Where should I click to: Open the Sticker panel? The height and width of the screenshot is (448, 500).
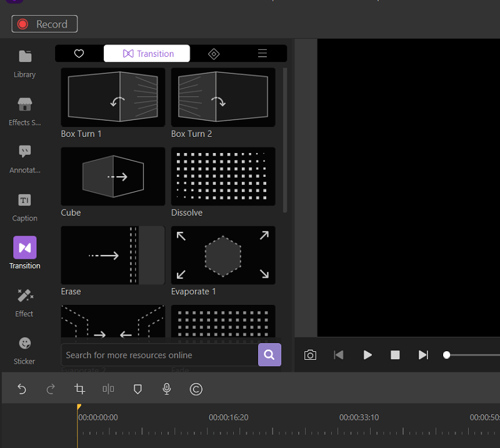25,351
